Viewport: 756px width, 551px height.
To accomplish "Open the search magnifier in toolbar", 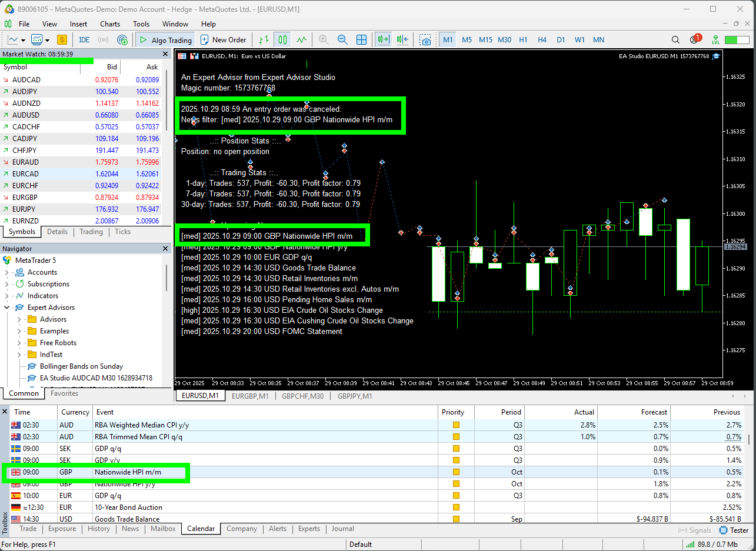I will tap(675, 40).
